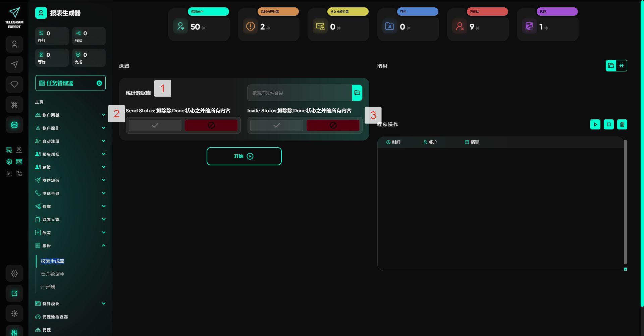Click the database icon in left rail
The height and width of the screenshot is (336, 644).
[14, 125]
